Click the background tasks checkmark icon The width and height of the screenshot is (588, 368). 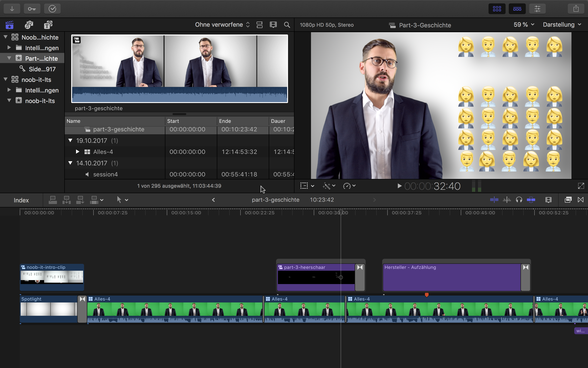coord(52,9)
